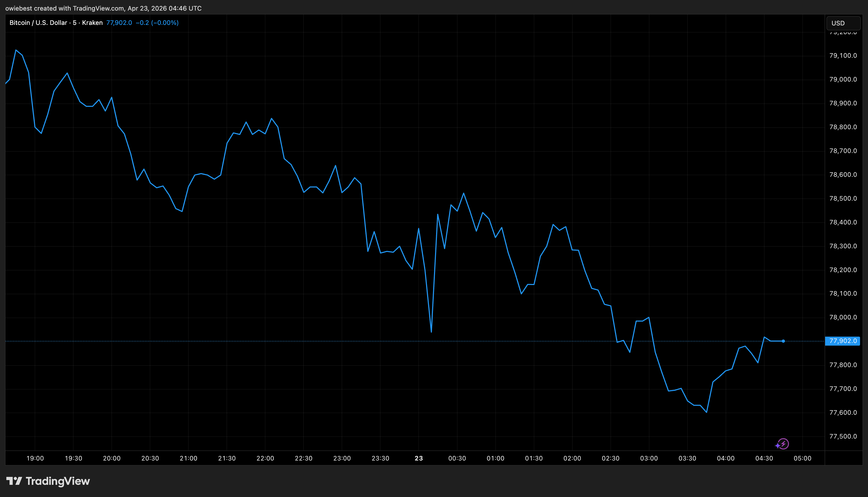Click the 77,902.0 current price label
This screenshot has width=868, height=497.
point(842,341)
